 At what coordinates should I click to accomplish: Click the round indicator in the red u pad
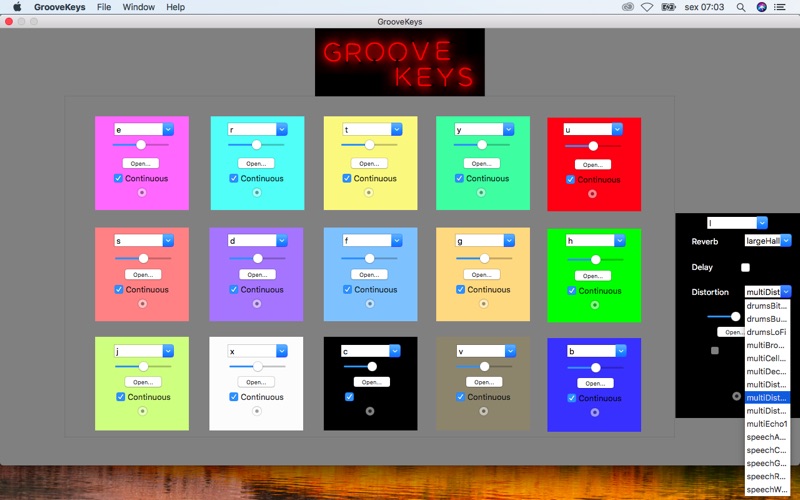coord(592,193)
